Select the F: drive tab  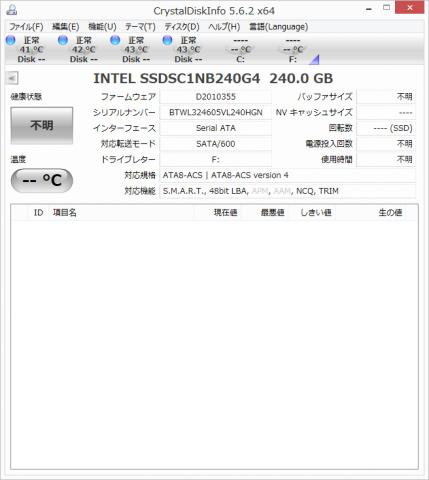tap(293, 50)
